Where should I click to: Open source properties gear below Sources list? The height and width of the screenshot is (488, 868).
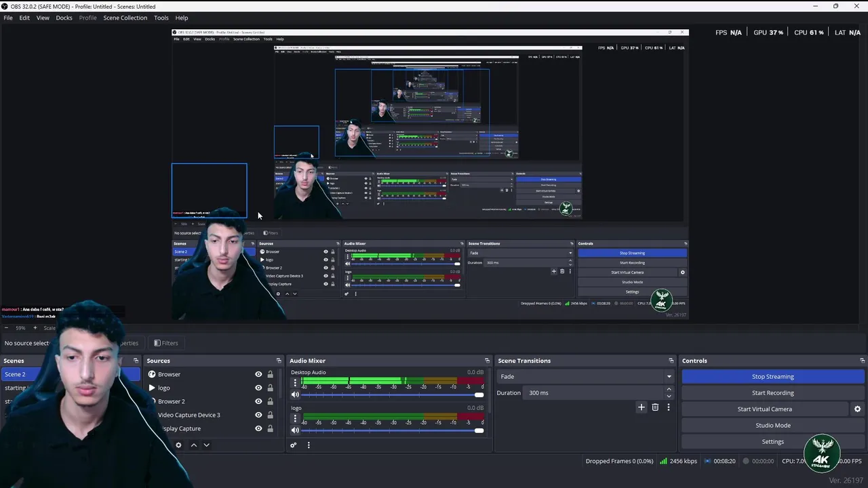(x=178, y=445)
